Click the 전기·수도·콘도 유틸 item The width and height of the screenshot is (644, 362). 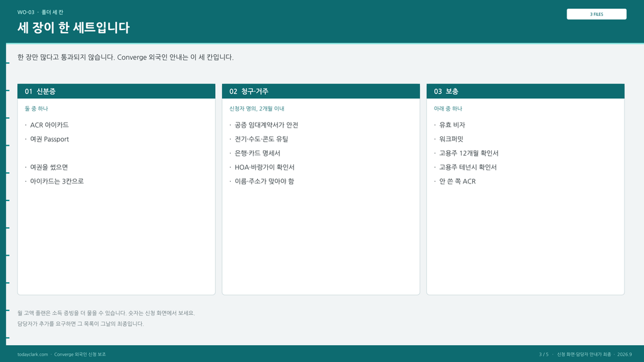click(x=261, y=139)
